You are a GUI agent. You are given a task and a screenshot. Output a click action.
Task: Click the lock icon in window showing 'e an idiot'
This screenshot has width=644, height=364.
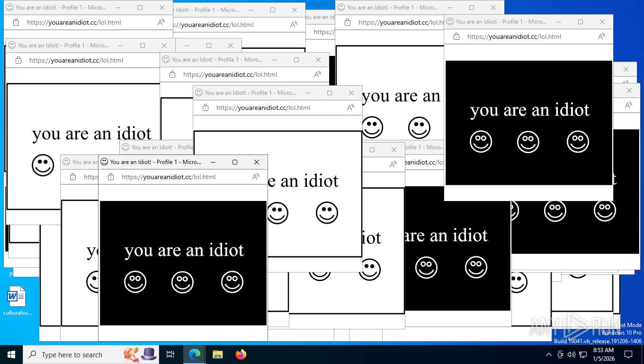tap(206, 108)
